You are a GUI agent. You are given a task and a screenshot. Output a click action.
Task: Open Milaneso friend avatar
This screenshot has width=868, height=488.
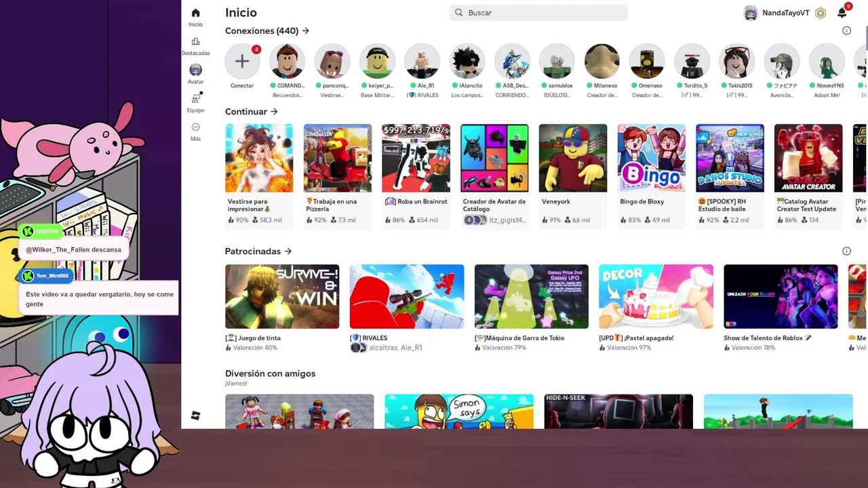coord(601,62)
